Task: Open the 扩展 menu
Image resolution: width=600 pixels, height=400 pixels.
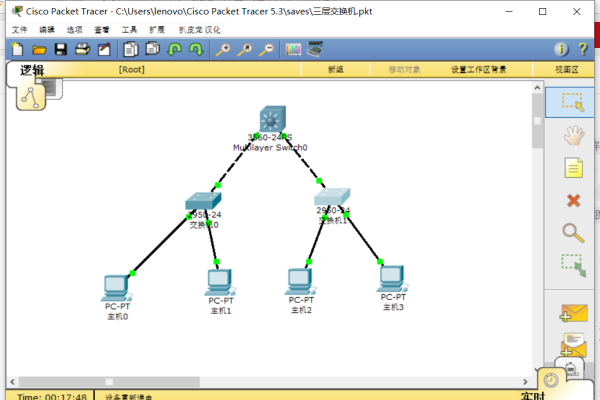Action: coord(157,30)
